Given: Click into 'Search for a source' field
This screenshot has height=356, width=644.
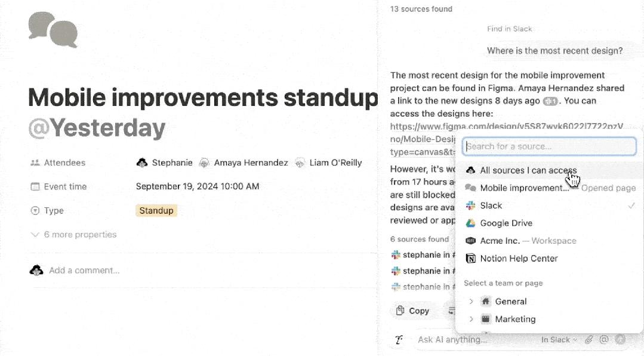Looking at the screenshot, I should pyautogui.click(x=549, y=146).
